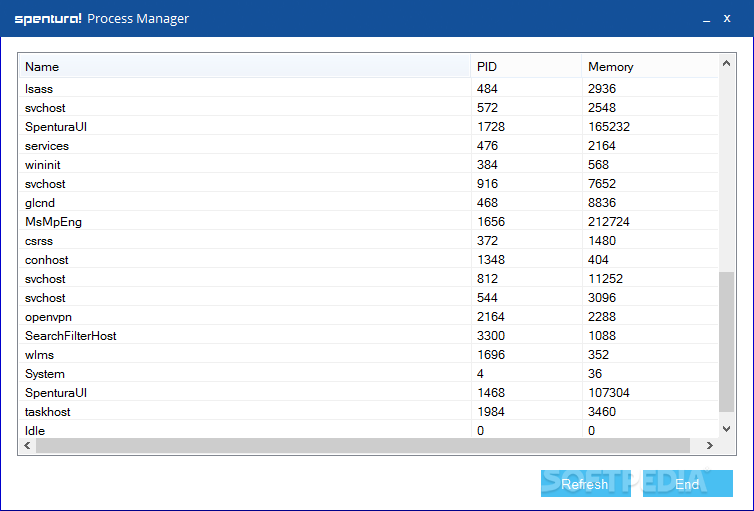Image resolution: width=754 pixels, height=511 pixels.
Task: Select the SearchFilterHost process row
Action: (369, 336)
